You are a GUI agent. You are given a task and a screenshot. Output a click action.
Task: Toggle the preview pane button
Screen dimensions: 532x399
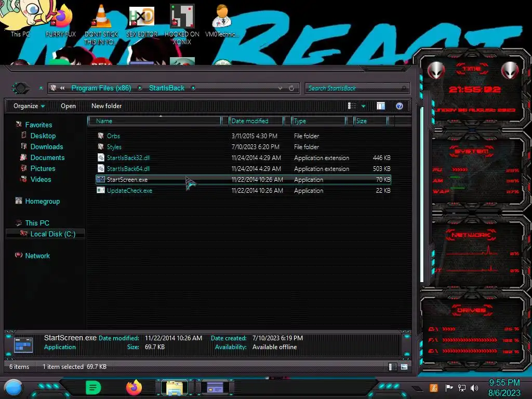(x=381, y=106)
